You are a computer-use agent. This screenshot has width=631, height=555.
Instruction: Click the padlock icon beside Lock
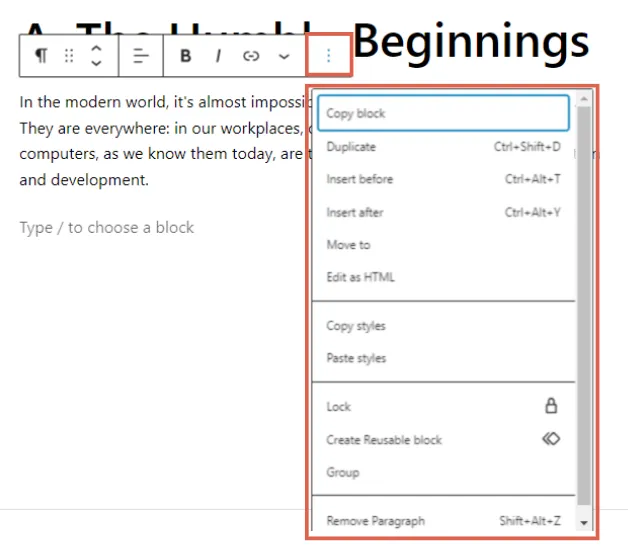point(551,406)
